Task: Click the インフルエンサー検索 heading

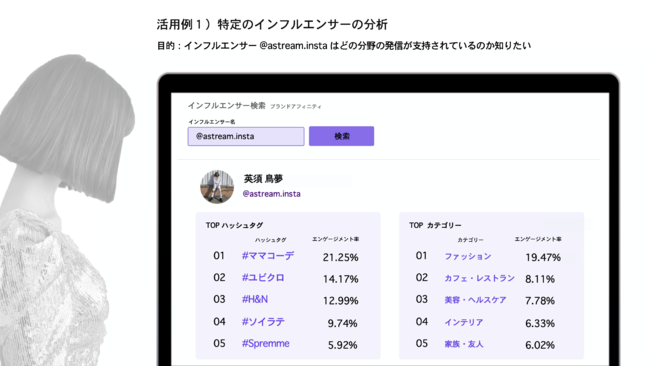Action: (x=226, y=106)
